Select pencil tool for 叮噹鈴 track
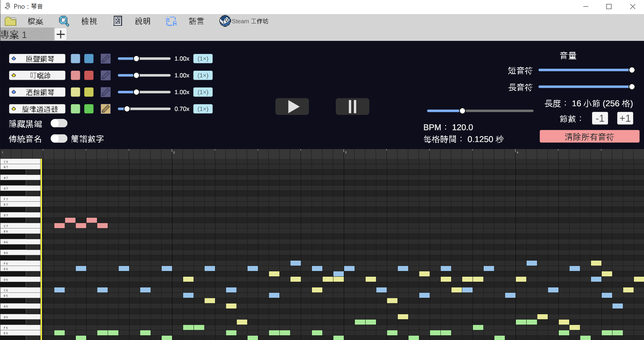This screenshot has width=644, height=340. coord(106,75)
